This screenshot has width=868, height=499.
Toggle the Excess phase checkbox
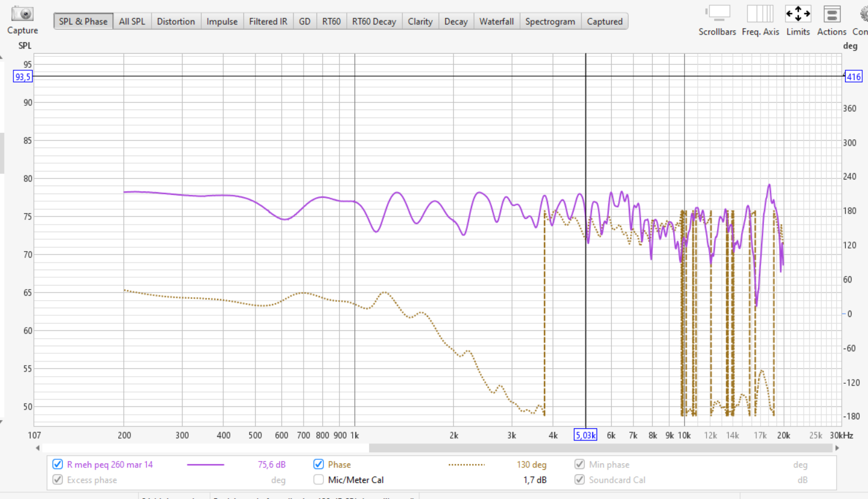tap(57, 480)
